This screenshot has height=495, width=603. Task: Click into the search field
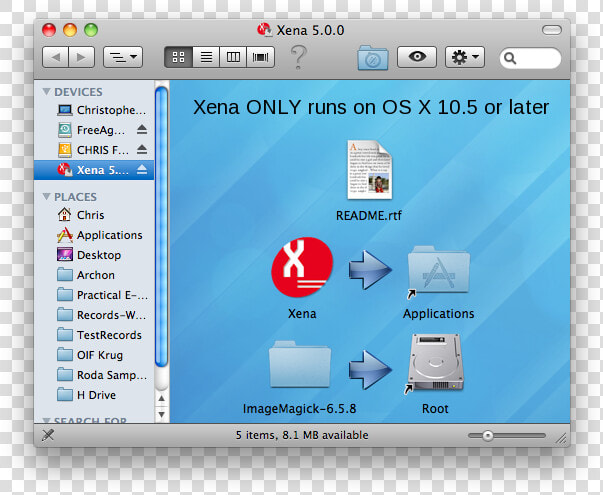point(530,58)
